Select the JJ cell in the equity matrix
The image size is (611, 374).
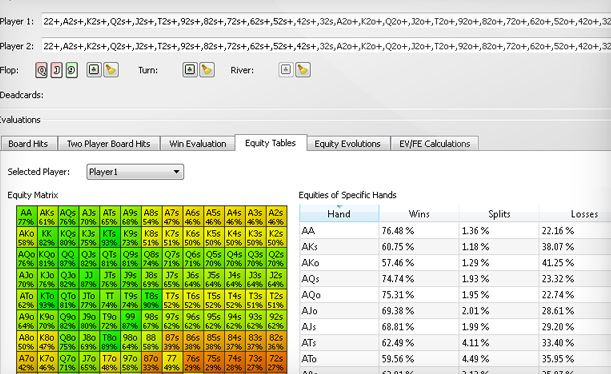tap(89, 279)
